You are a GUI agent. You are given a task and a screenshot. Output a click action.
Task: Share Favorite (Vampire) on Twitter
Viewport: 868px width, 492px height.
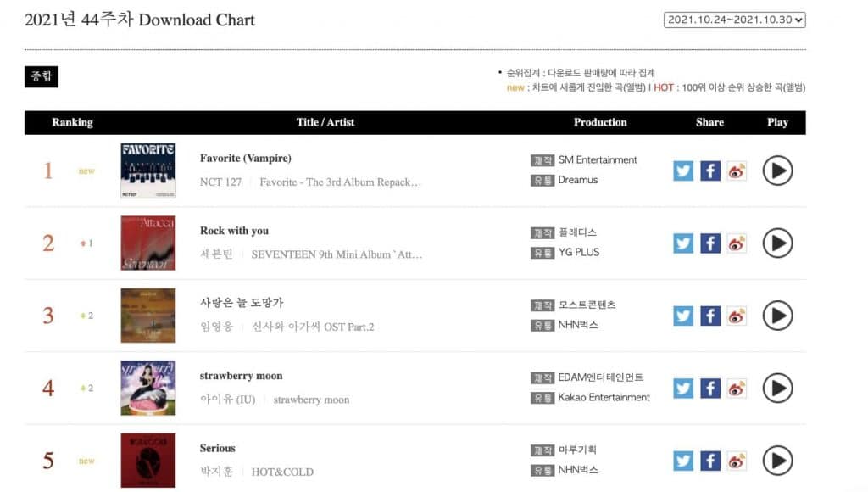coord(683,171)
